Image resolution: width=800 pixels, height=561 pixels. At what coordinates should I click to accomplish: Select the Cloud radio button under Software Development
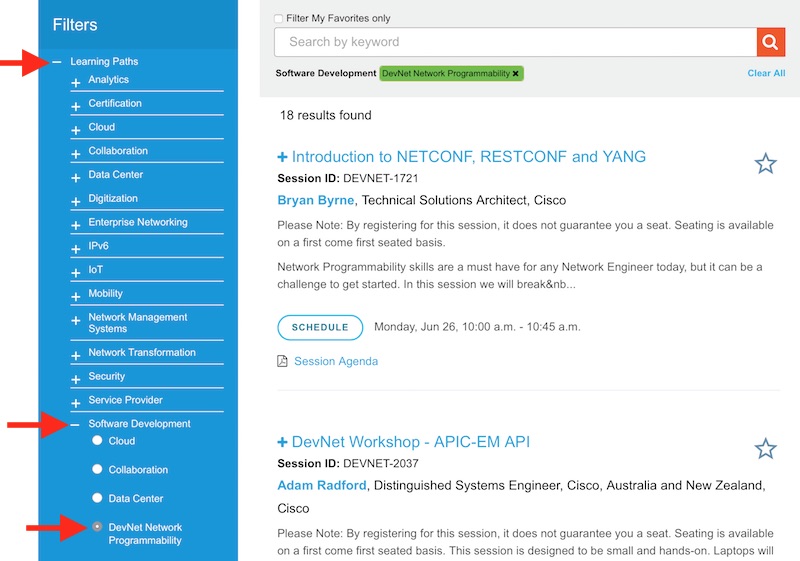click(97, 440)
